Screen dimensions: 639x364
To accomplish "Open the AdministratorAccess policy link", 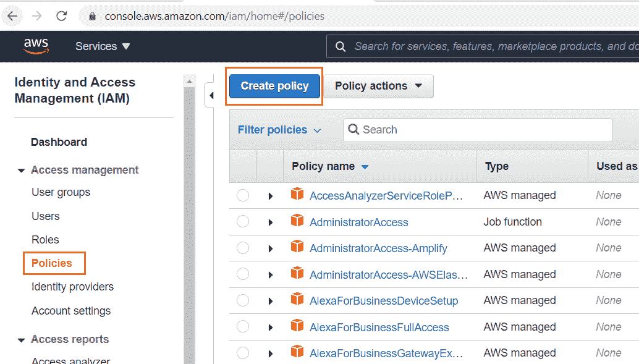I will [359, 222].
